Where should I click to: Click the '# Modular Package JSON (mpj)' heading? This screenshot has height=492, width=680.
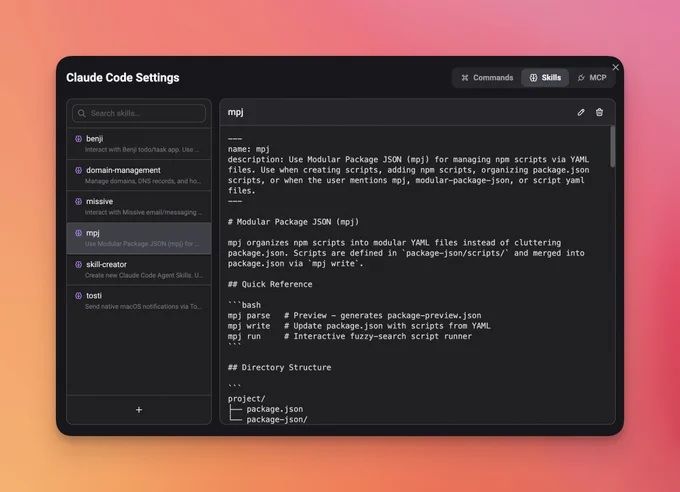(294, 222)
